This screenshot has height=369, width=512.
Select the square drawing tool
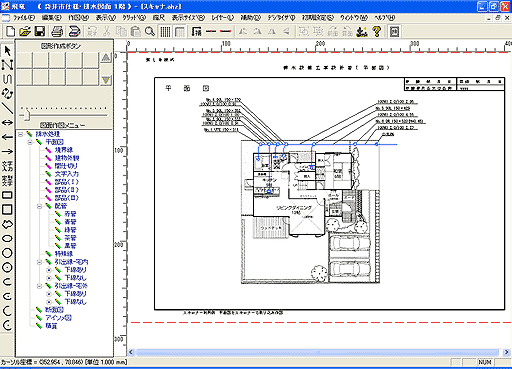pyautogui.click(x=7, y=209)
